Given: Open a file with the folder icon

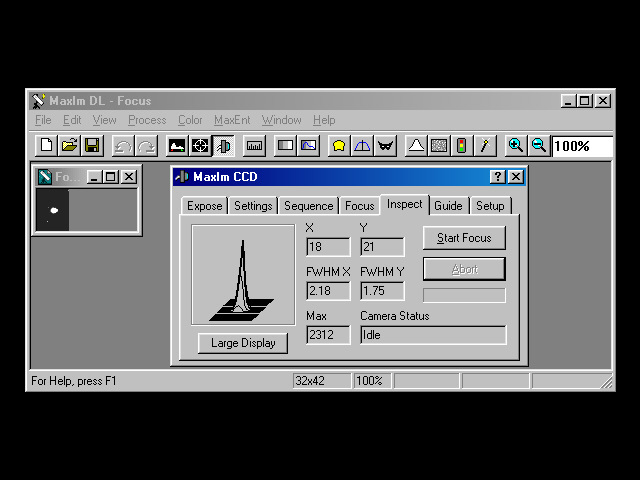Looking at the screenshot, I should (x=69, y=146).
